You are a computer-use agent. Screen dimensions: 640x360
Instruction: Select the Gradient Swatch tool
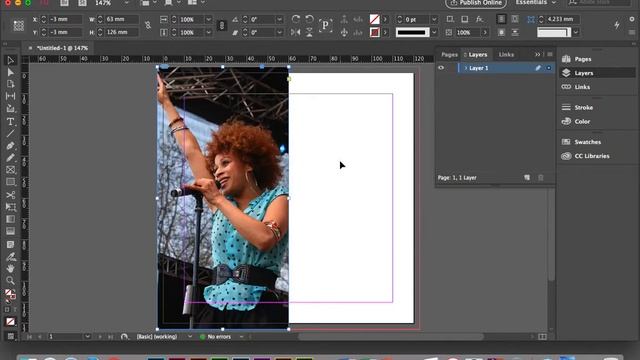11,219
